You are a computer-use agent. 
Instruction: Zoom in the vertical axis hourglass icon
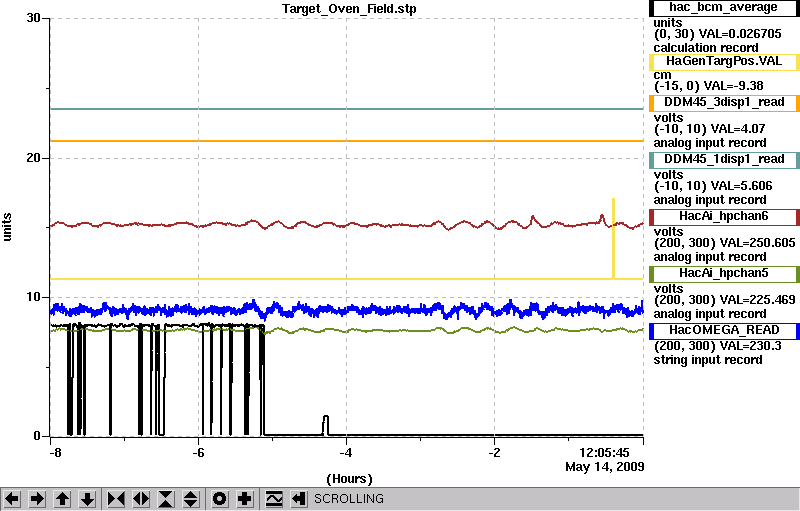tap(166, 498)
